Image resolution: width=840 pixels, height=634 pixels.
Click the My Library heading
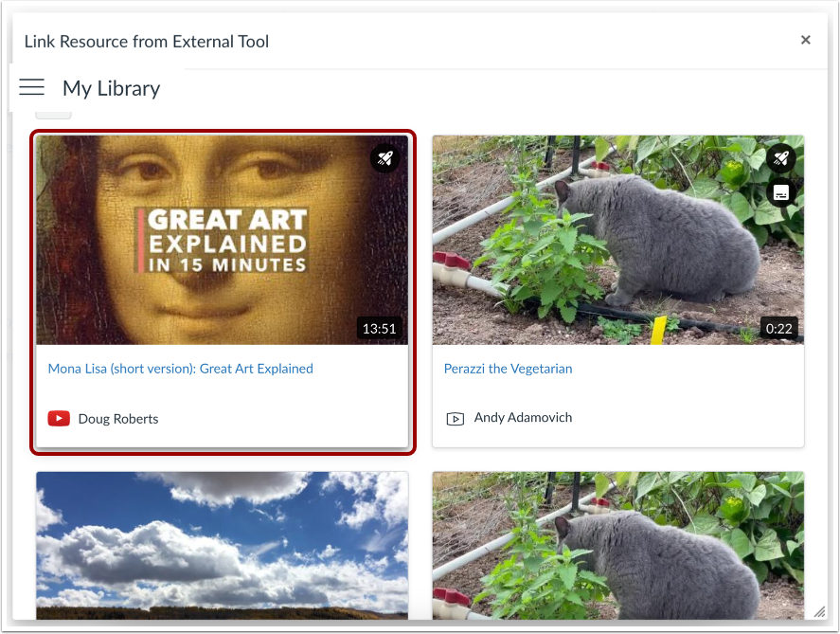112,88
